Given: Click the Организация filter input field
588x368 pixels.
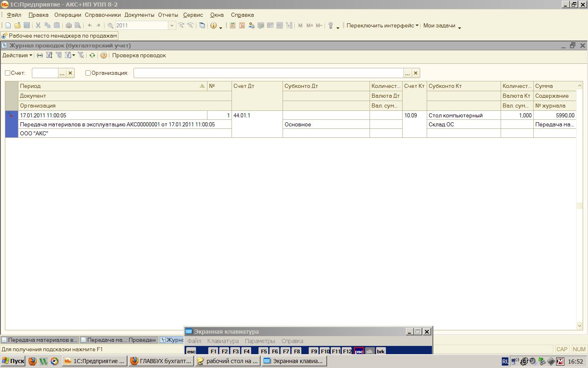Looking at the screenshot, I should (x=268, y=73).
